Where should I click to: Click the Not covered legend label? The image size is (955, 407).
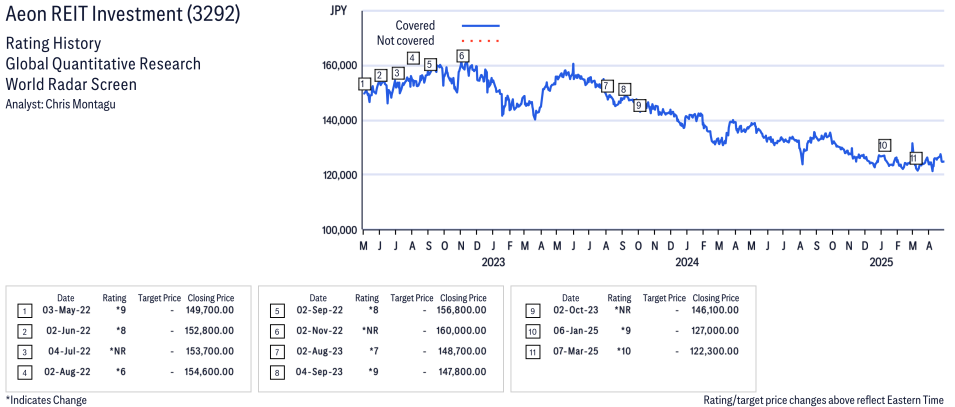[405, 41]
